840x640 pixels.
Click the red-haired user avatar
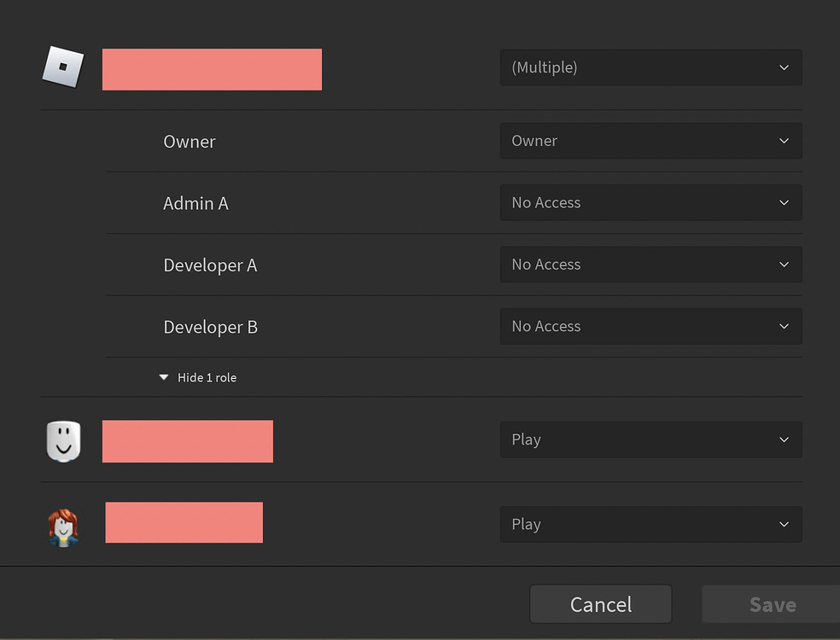tap(62, 527)
